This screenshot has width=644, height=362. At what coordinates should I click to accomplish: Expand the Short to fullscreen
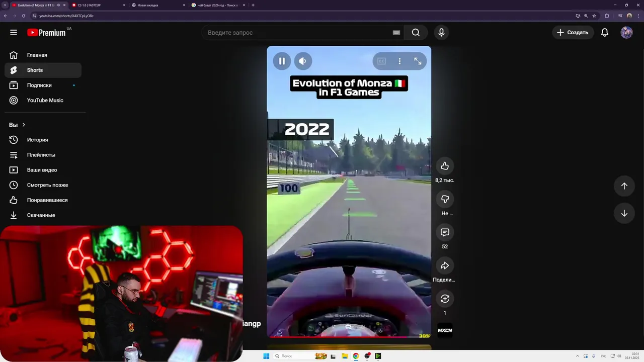point(418,61)
